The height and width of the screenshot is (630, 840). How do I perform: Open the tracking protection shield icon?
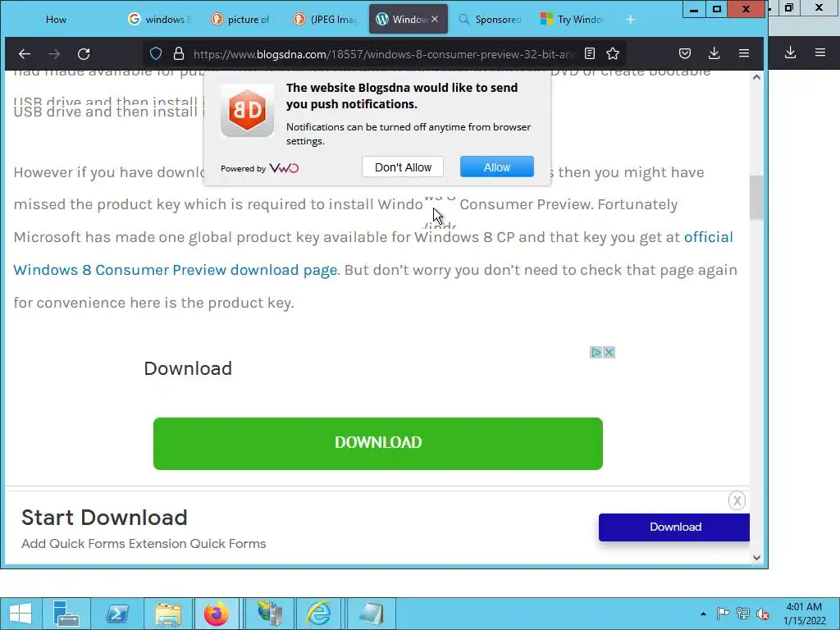(156, 53)
